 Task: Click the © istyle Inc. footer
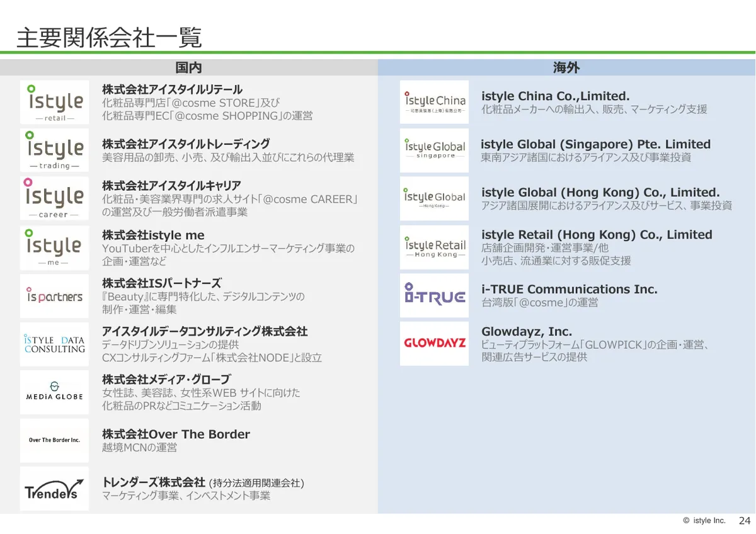point(704,521)
